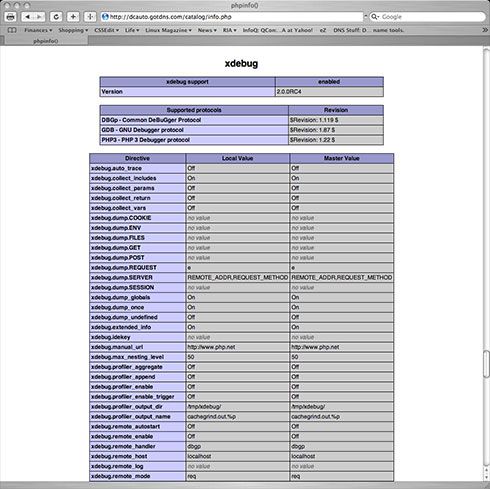Click the xdebug.collect_includes directive
490x489 pixels.
124,178
